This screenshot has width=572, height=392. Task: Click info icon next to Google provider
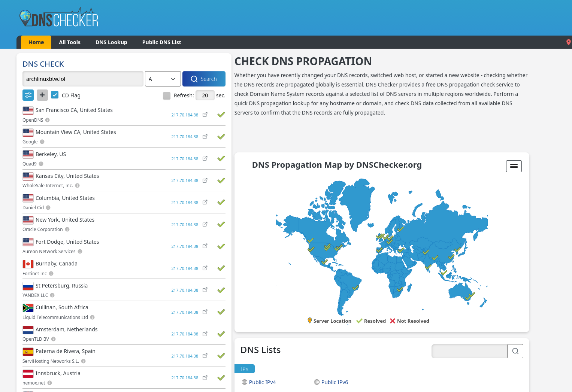[x=42, y=142]
